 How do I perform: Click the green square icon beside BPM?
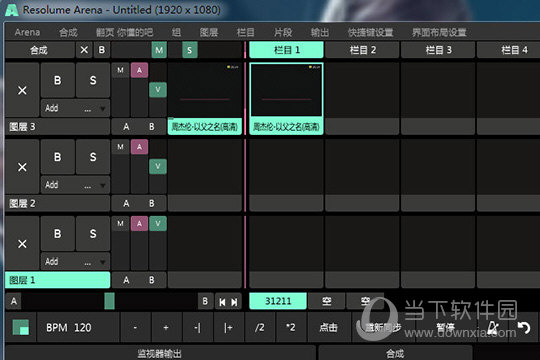click(x=21, y=327)
